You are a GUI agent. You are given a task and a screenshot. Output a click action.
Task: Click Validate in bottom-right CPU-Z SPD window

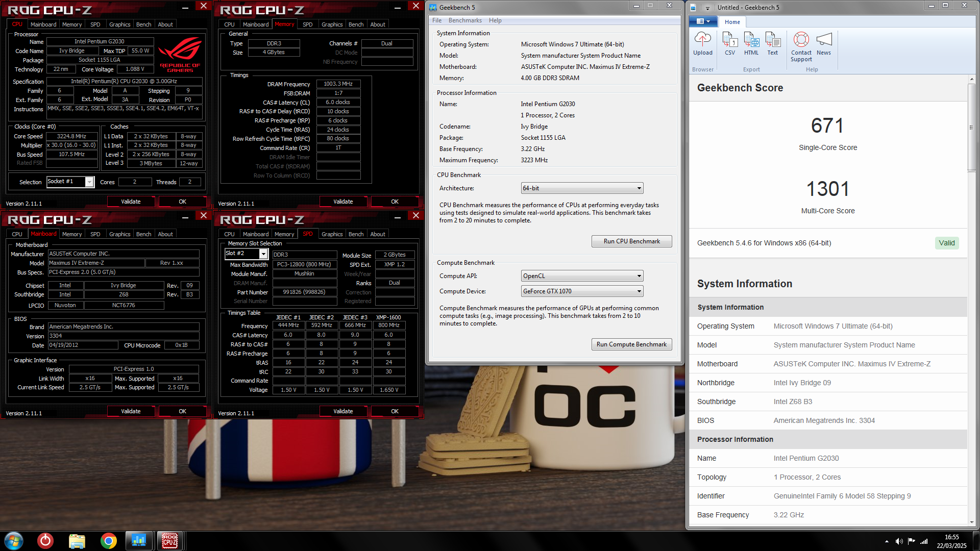(343, 411)
